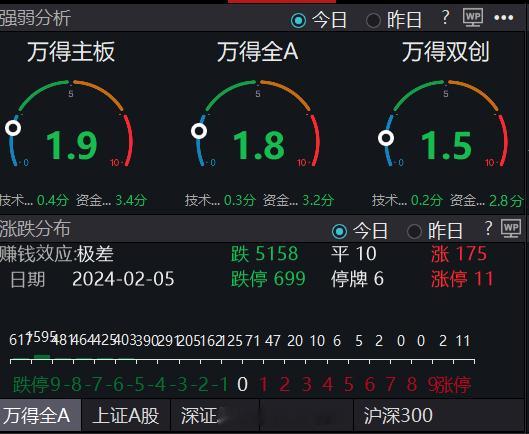The height and width of the screenshot is (434, 529).
Task: Click 万得全A gauge title
Action: click(258, 52)
